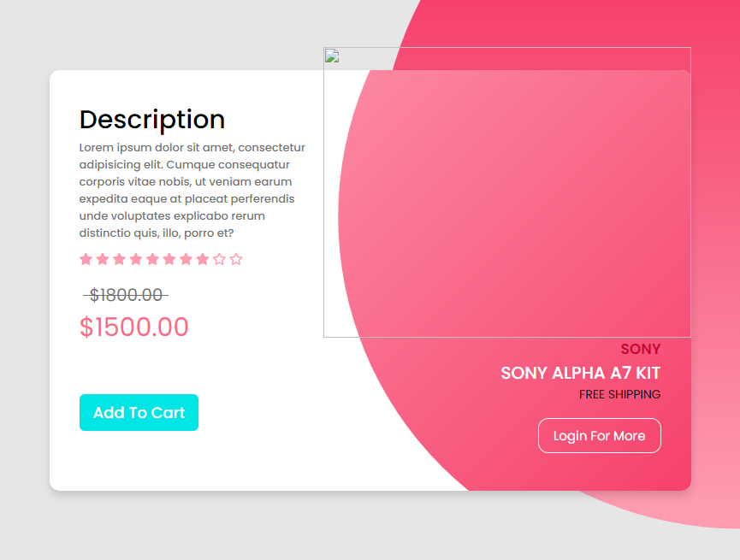This screenshot has width=740, height=560.
Task: Click the Add To Cart button
Action: (139, 412)
